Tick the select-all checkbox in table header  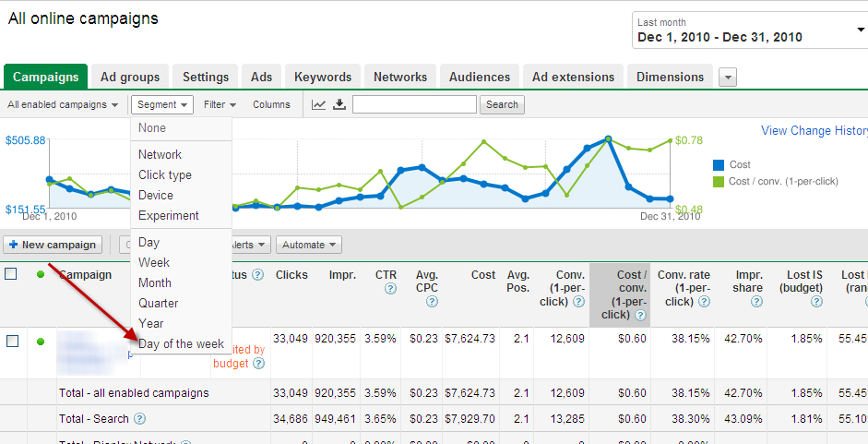pyautogui.click(x=10, y=274)
